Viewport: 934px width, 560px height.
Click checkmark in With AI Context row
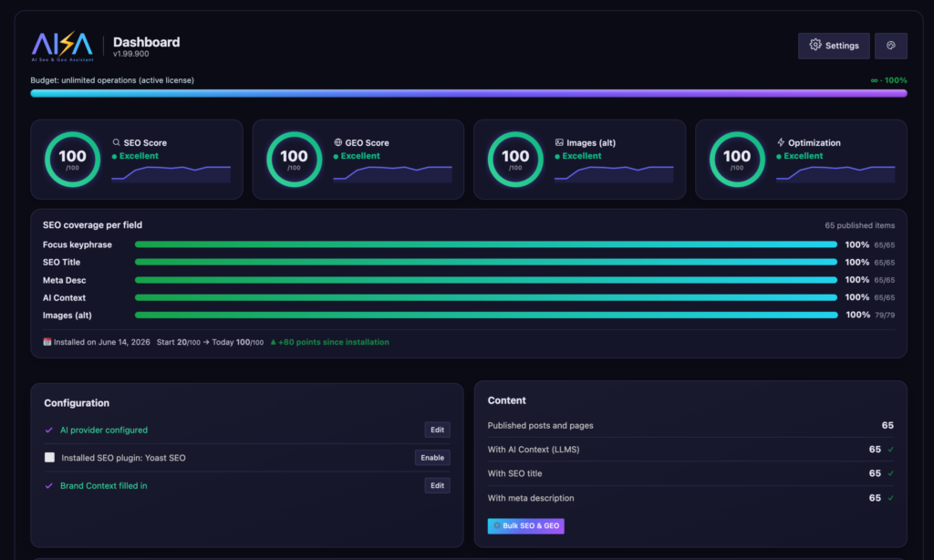coord(890,450)
